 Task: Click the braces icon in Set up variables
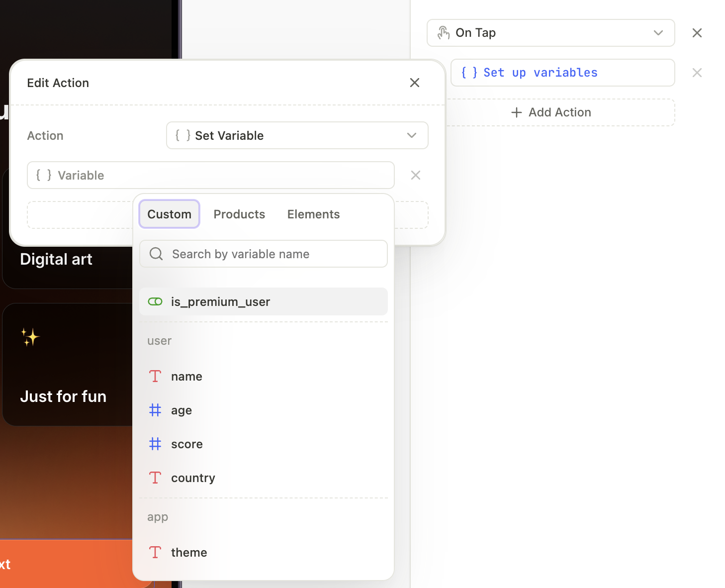click(x=469, y=73)
